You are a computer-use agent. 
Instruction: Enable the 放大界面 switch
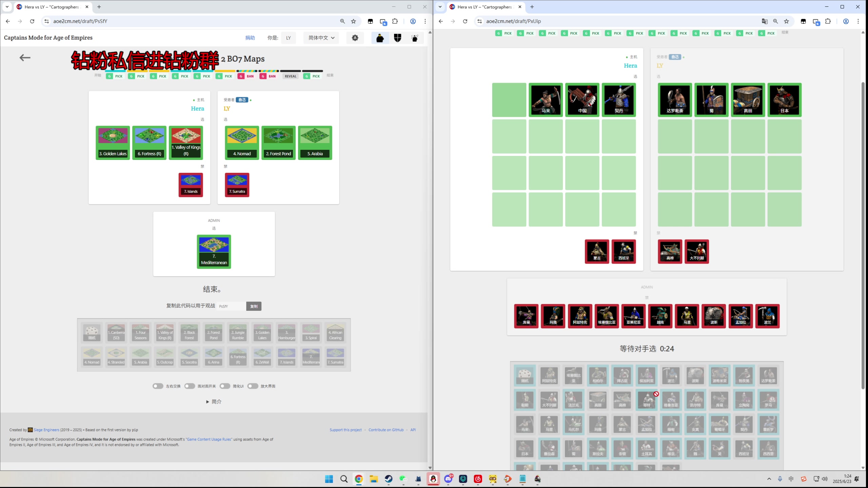253,386
